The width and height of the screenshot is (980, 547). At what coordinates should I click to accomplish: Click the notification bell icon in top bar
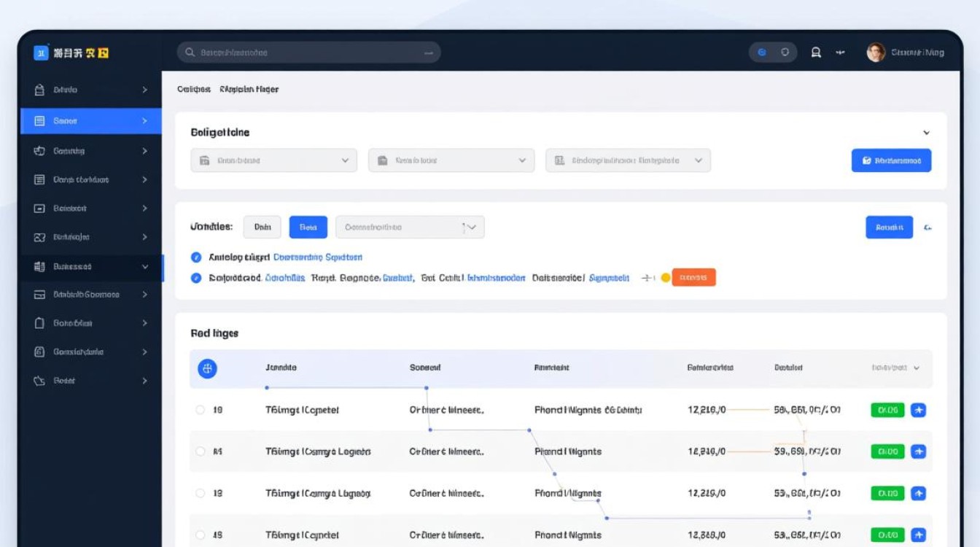click(x=816, y=53)
